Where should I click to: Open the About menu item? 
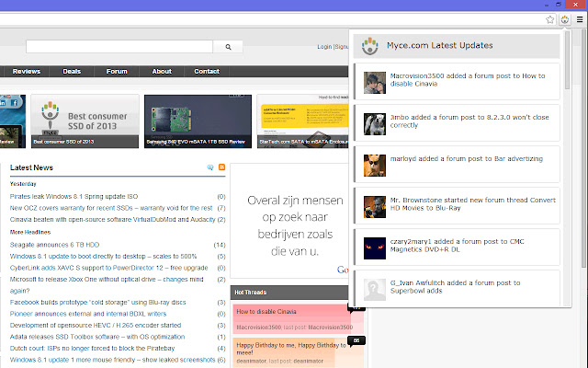coord(162,72)
